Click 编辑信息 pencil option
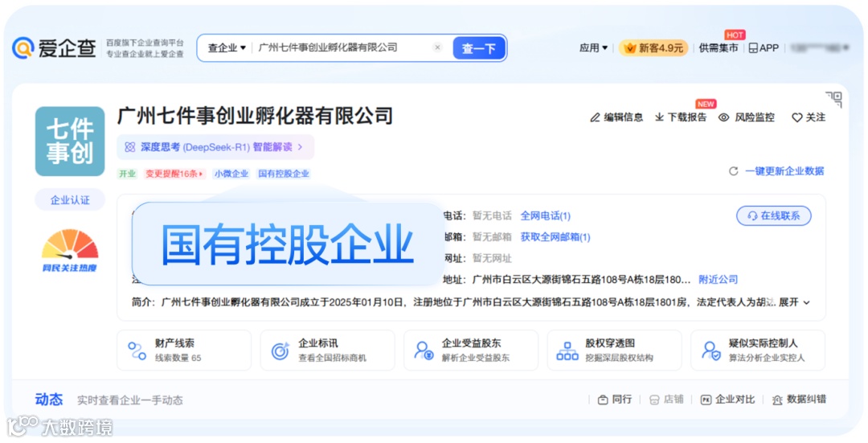Image resolution: width=868 pixels, height=443 pixels. click(x=616, y=117)
